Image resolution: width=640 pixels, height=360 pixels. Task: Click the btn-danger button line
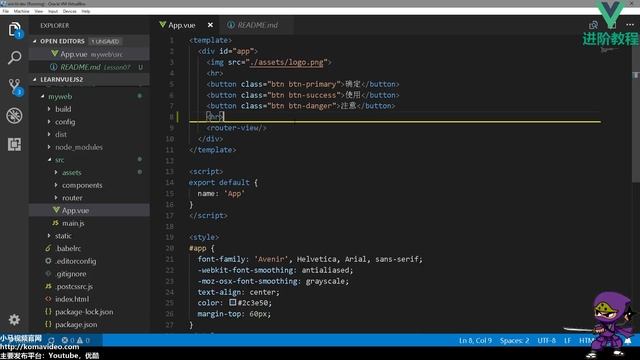pyautogui.click(x=301, y=106)
